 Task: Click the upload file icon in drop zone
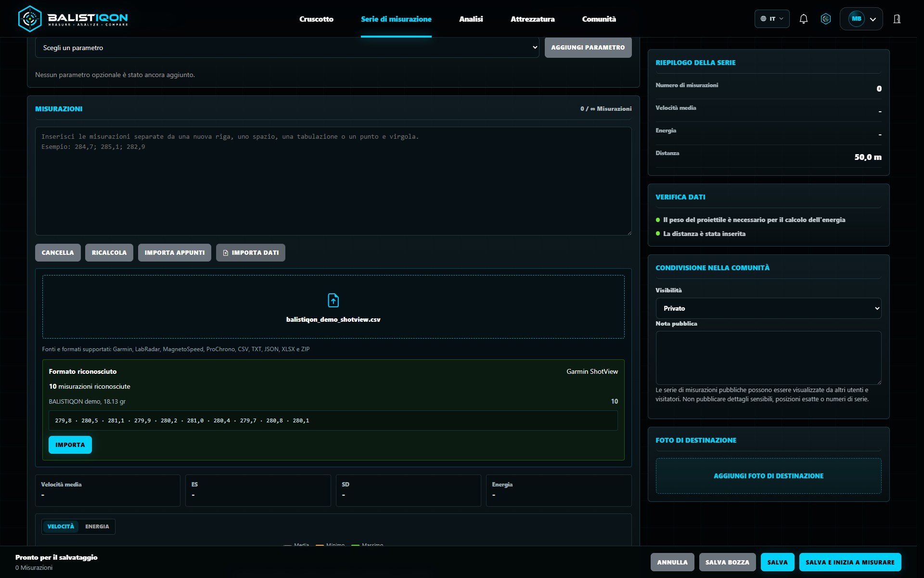tap(333, 300)
